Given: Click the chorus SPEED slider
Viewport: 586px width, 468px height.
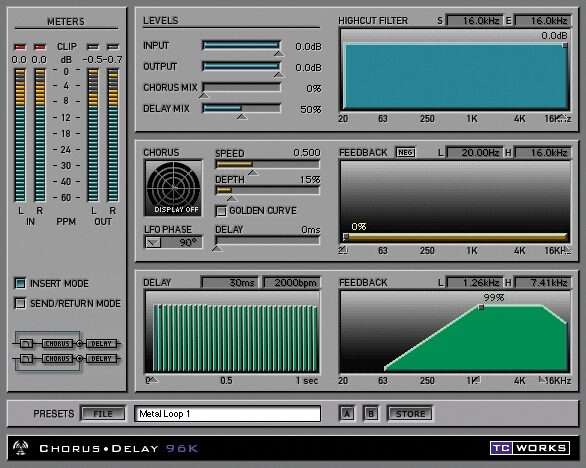Looking at the screenshot, I should point(268,164).
